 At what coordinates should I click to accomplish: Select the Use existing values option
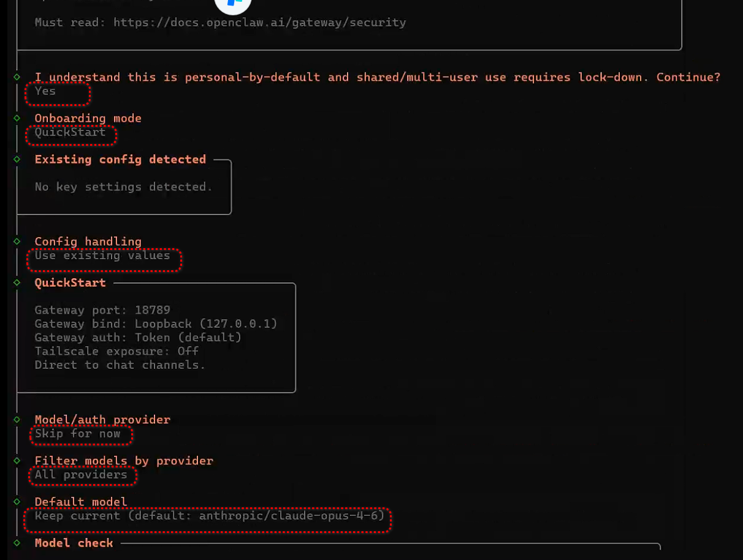[102, 255]
